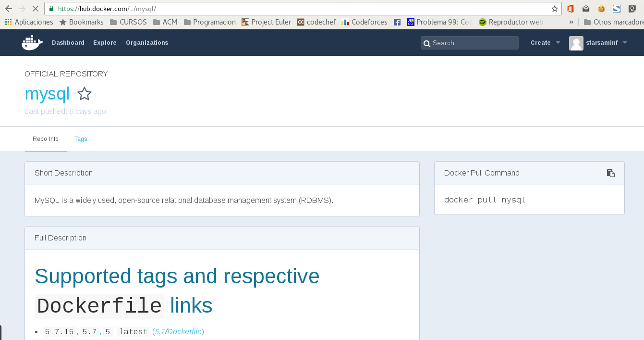Click the green secure padlock icon

point(51,9)
